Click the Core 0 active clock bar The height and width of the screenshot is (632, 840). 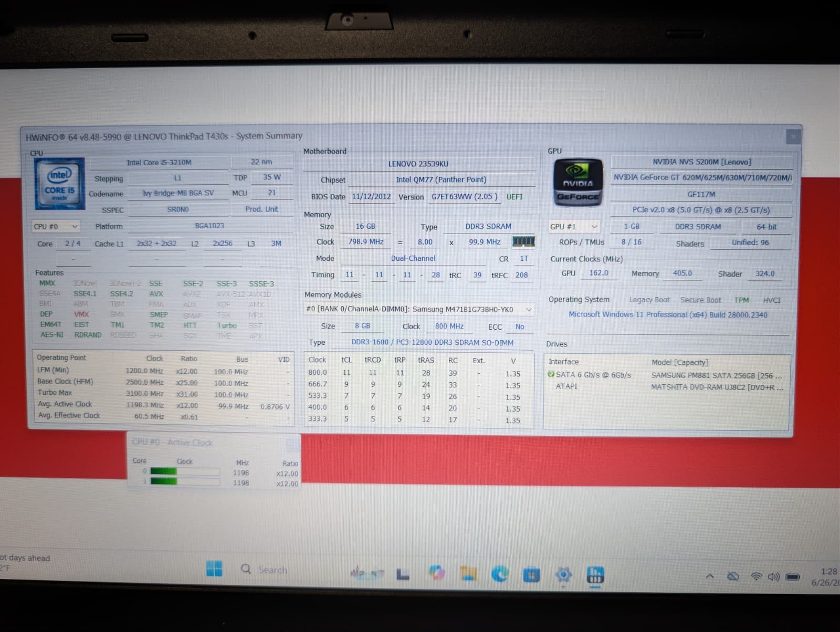(185, 471)
